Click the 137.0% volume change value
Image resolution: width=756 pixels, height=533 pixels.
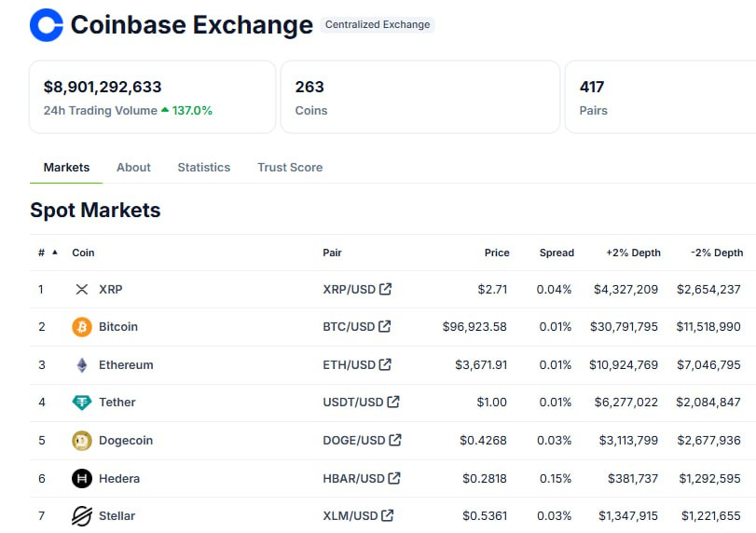(192, 110)
